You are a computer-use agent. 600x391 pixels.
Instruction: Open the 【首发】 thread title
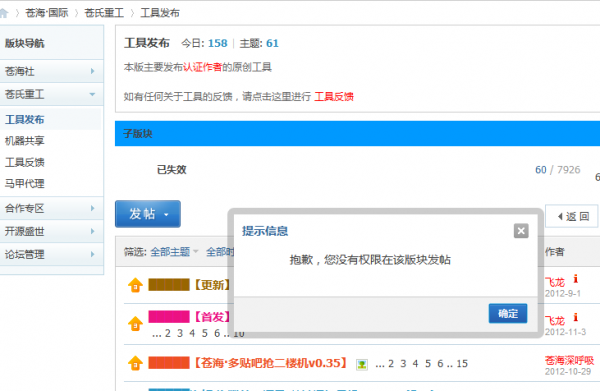click(x=212, y=317)
